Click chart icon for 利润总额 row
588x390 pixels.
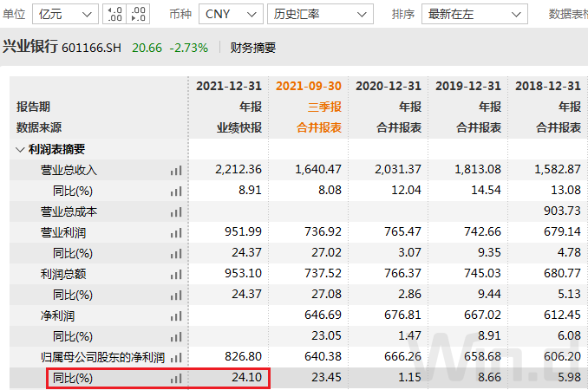point(177,275)
